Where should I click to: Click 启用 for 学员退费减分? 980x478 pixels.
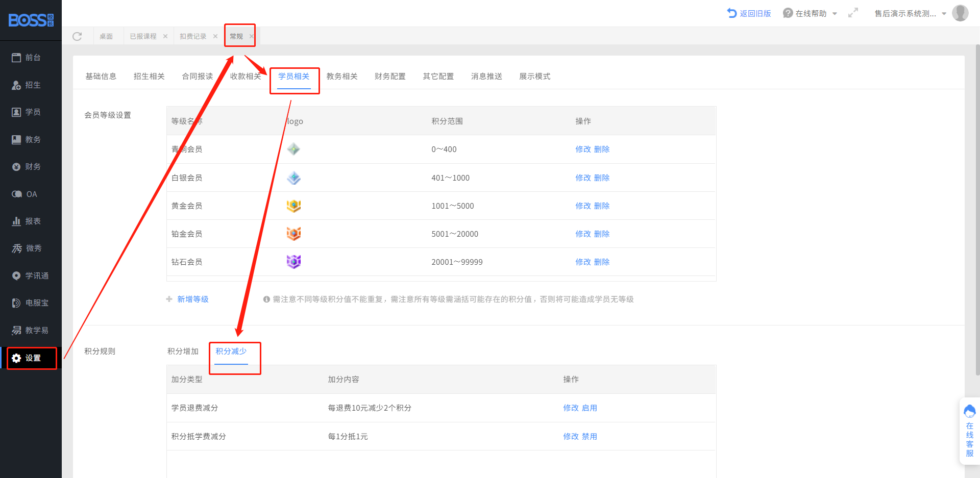point(590,408)
